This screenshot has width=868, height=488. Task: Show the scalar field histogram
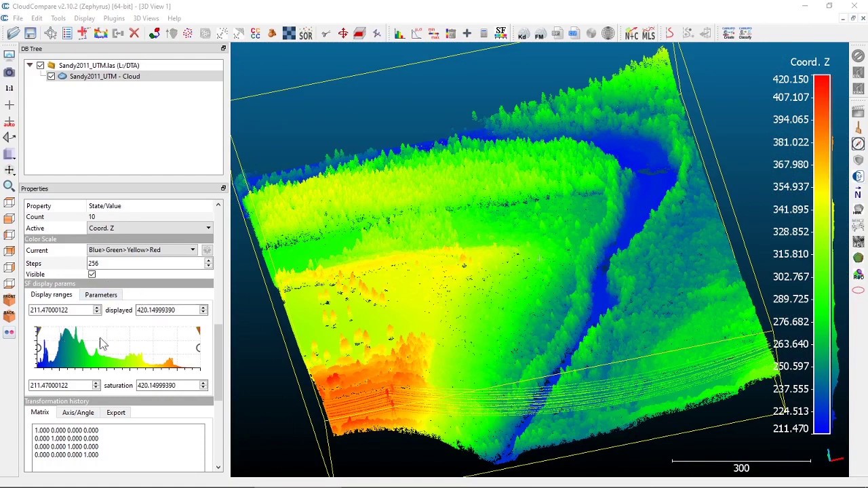coord(399,33)
